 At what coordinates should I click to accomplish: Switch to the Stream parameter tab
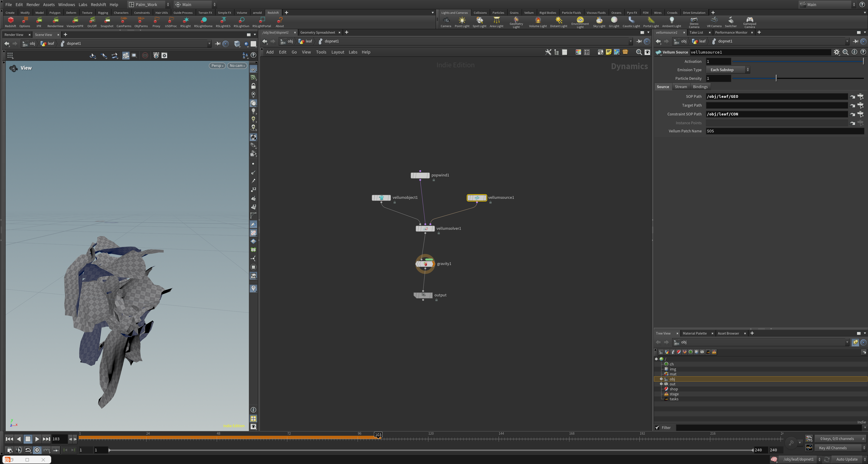(x=681, y=87)
